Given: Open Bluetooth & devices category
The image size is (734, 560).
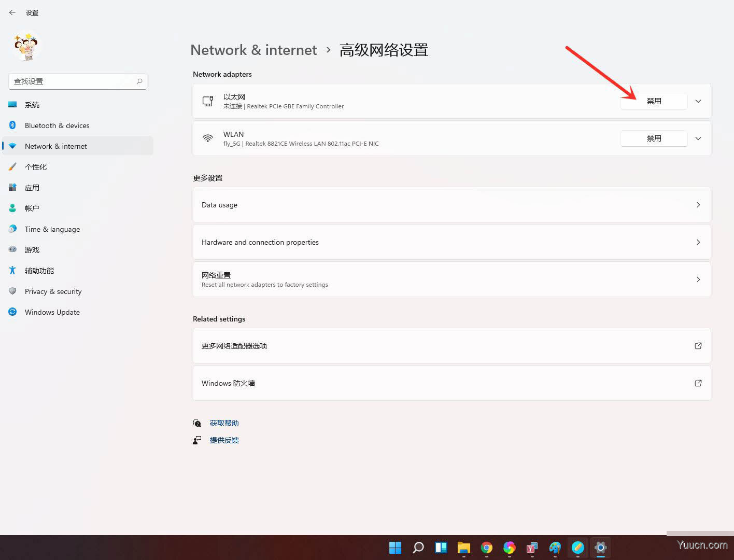Looking at the screenshot, I should click(78, 125).
